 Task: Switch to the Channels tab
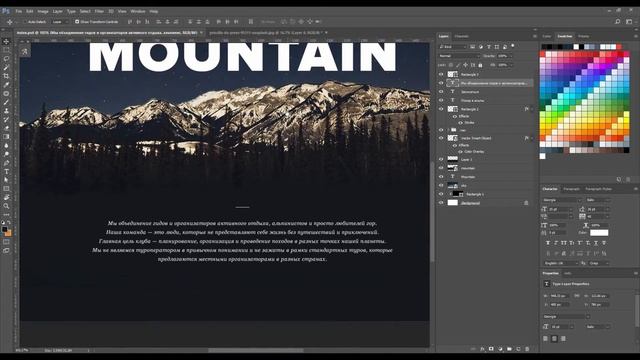[462, 36]
